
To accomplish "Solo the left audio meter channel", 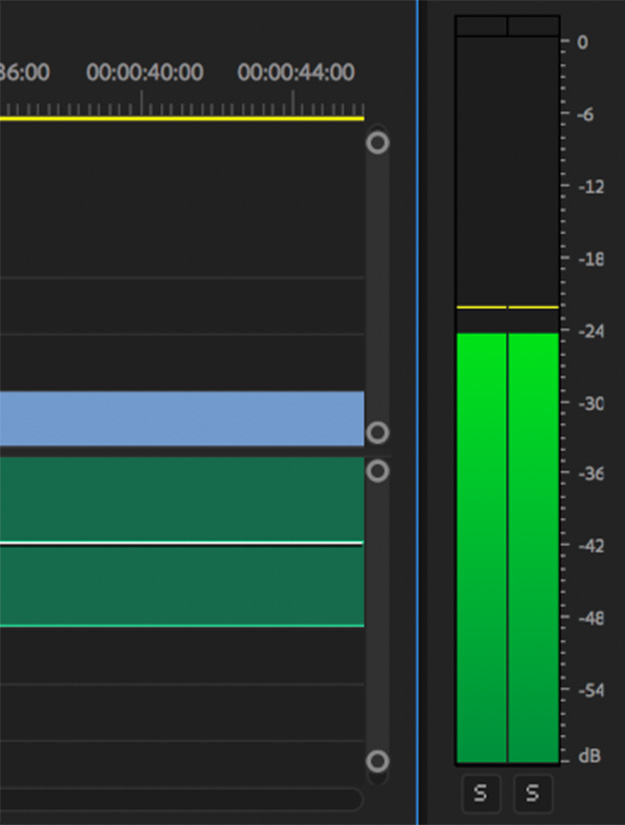I will coord(480,794).
